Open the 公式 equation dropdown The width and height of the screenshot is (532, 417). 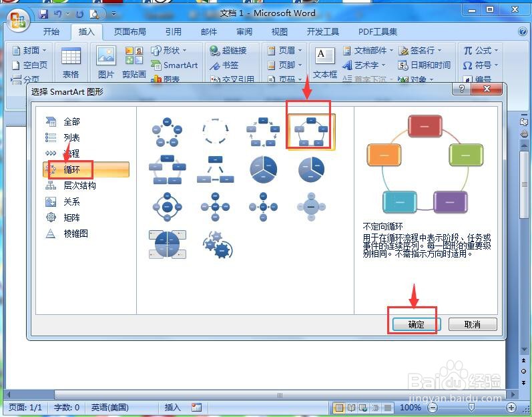tap(480, 51)
